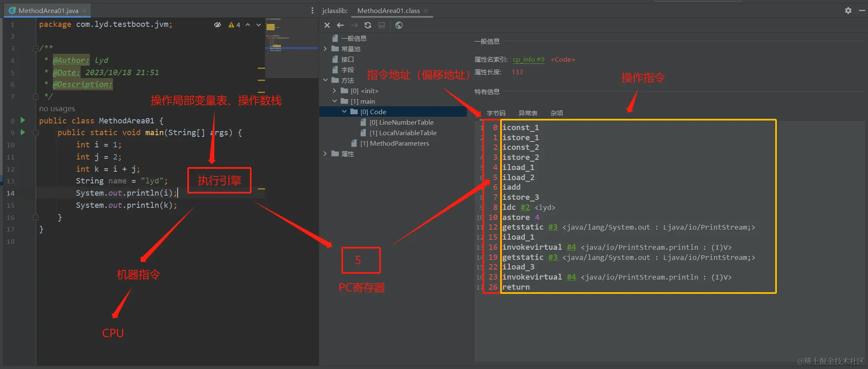Follow #4 link on first invokevirtual line
The height and width of the screenshot is (369, 868).
[572, 247]
